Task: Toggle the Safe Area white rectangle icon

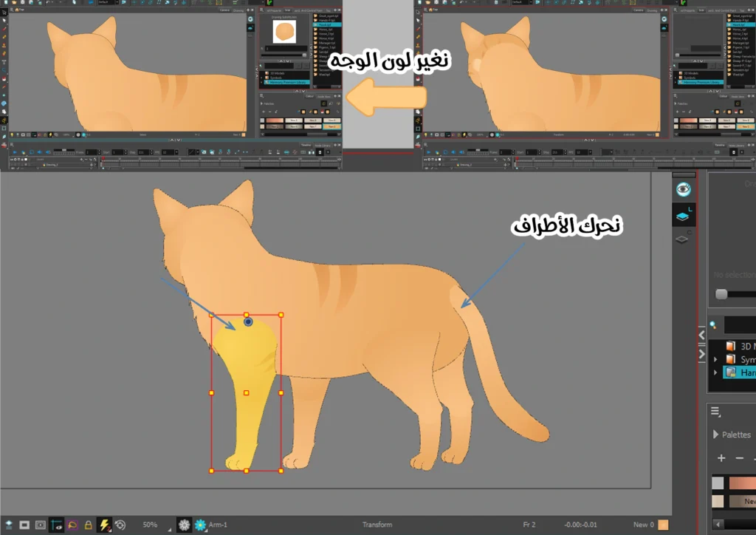Action: coord(24,525)
